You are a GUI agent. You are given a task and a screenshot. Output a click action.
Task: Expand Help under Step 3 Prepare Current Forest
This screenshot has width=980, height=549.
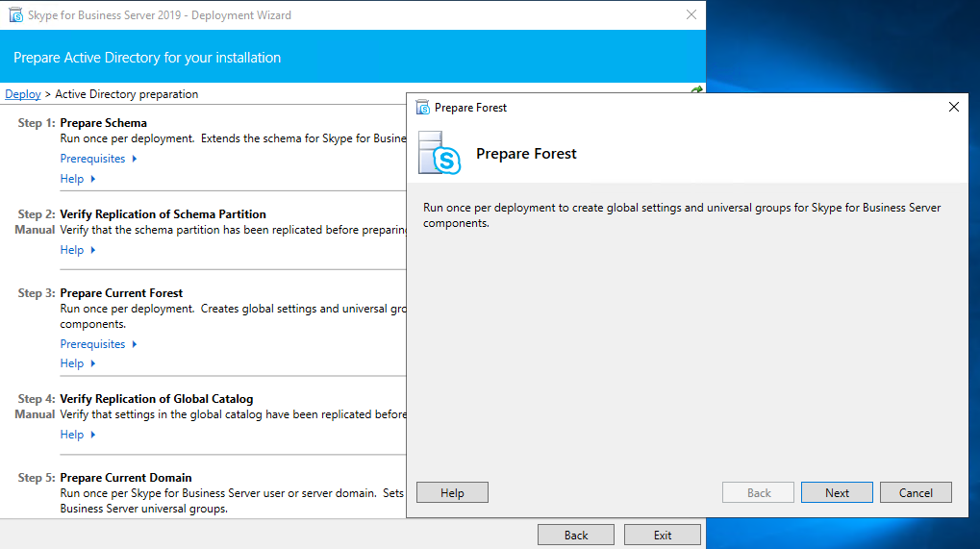point(78,363)
